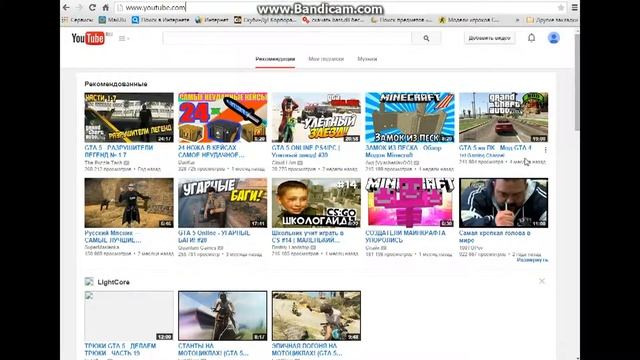Open the Русский Мясник video thumbnail
Screen dimensions: 640x360
pyautogui.click(x=129, y=203)
